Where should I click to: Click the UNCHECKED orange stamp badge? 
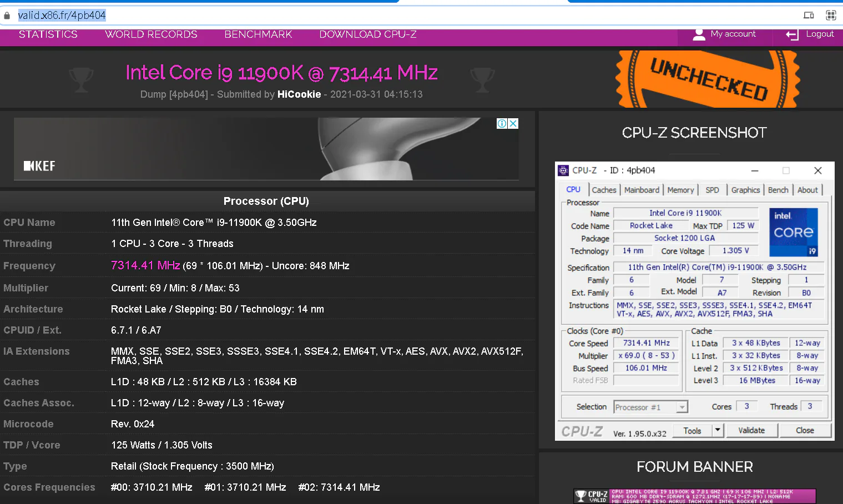(x=708, y=79)
